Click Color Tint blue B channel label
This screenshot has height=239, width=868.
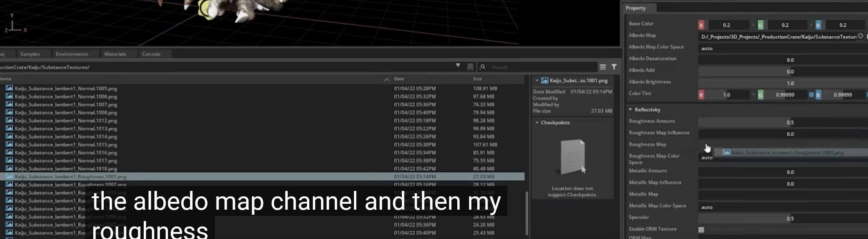(x=818, y=95)
